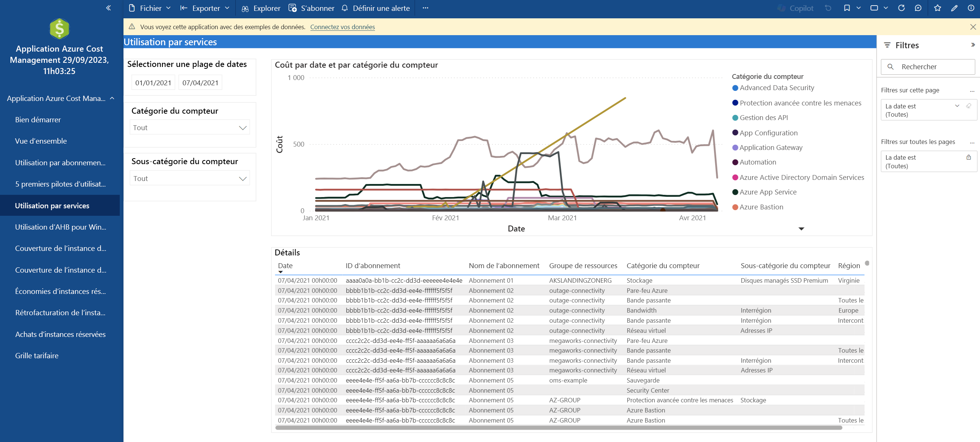Open the view layout icon
The image size is (980, 442).
[874, 8]
